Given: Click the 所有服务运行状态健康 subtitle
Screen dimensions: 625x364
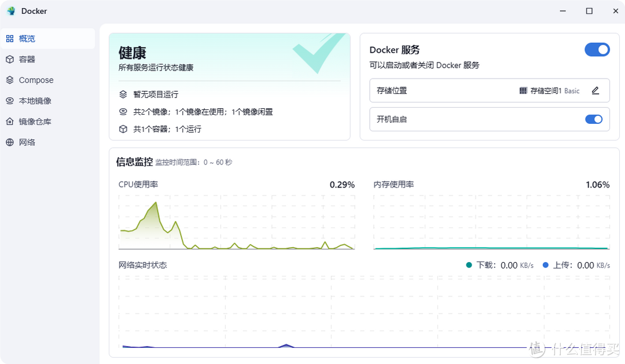Looking at the screenshot, I should (x=156, y=67).
